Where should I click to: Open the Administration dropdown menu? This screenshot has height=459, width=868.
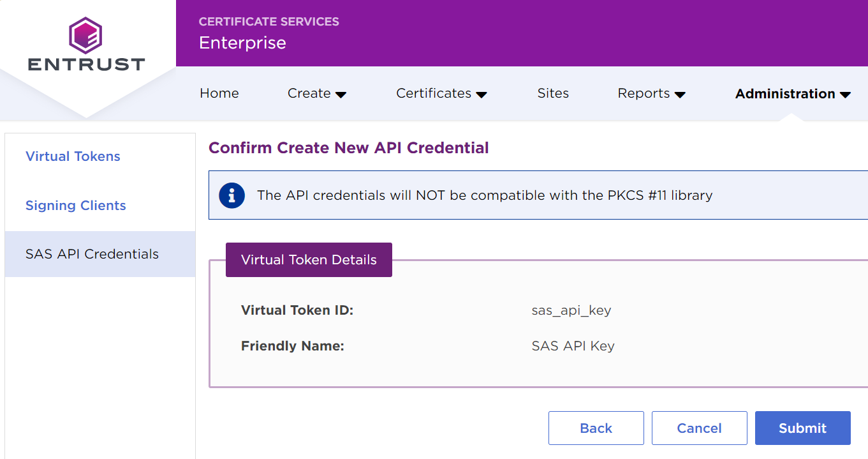point(792,94)
